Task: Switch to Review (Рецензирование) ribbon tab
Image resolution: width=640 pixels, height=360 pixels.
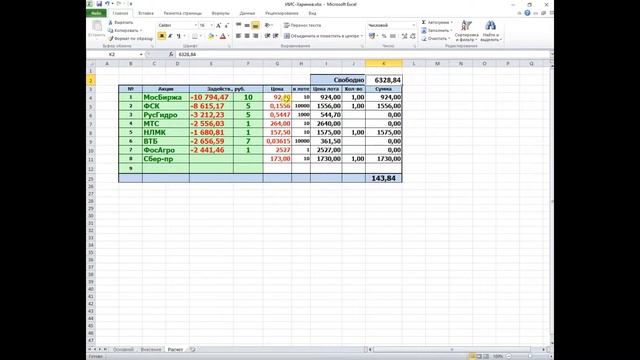Action: 282,13
